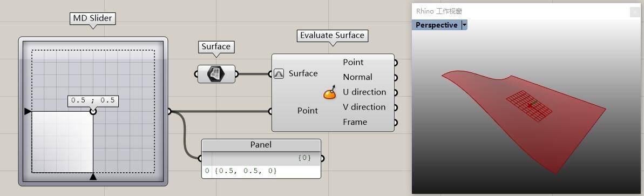Click the MD Slider handle knob
The width and height of the screenshot is (644, 196).
pos(93,111)
